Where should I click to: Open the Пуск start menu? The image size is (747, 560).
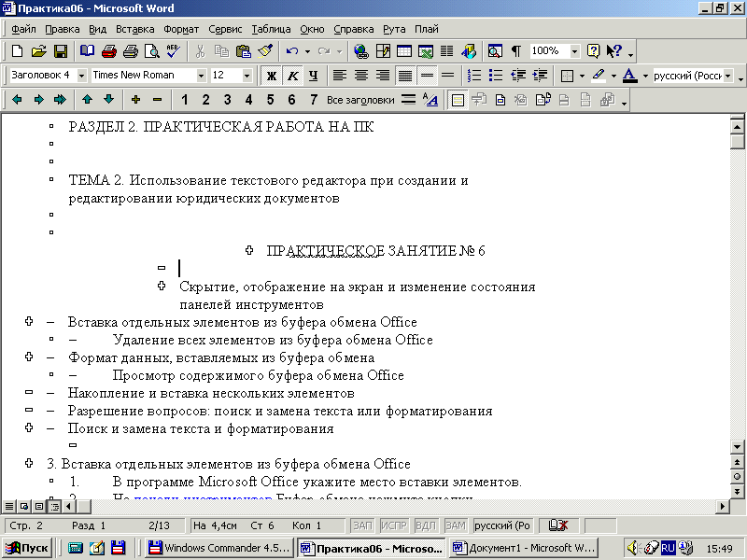point(28,548)
